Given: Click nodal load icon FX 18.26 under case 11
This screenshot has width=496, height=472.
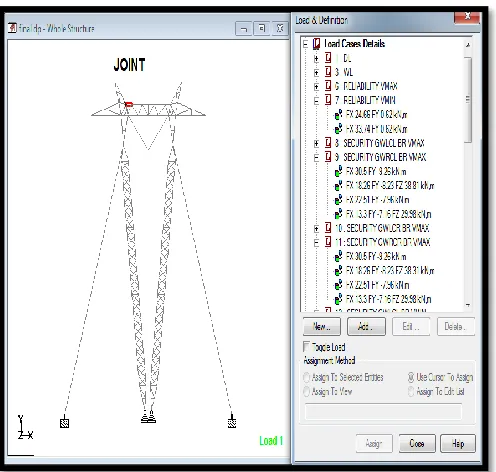Looking at the screenshot, I should tap(338, 270).
